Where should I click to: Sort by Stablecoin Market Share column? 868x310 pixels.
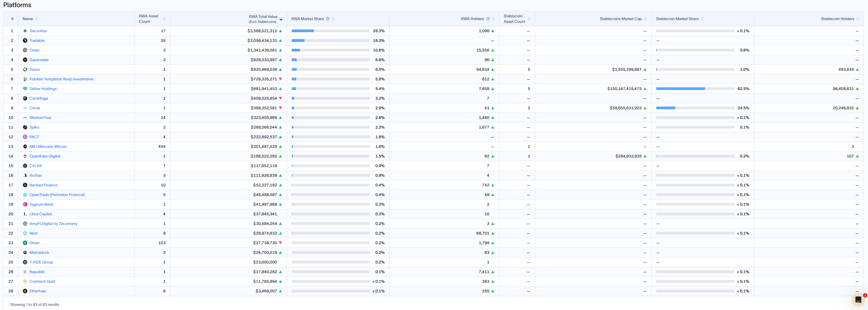point(702,19)
